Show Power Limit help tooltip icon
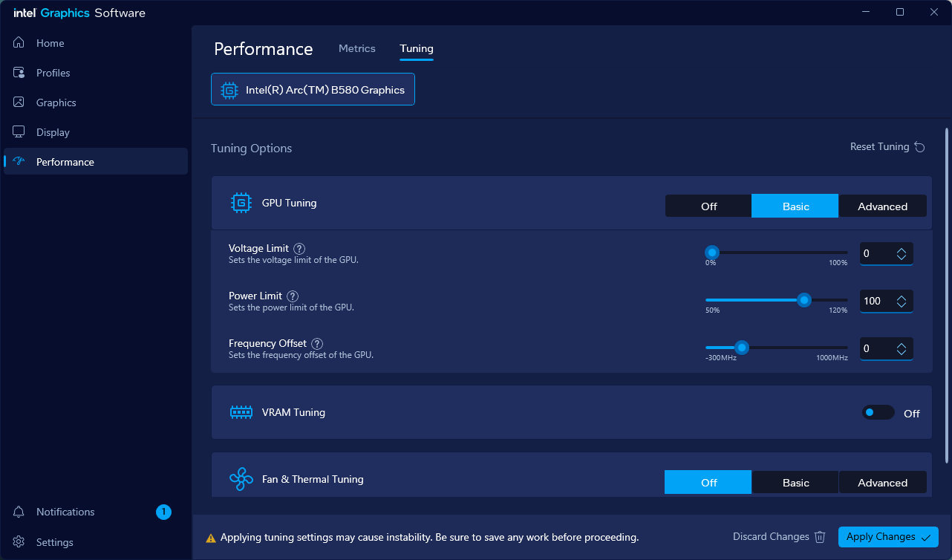 (293, 296)
